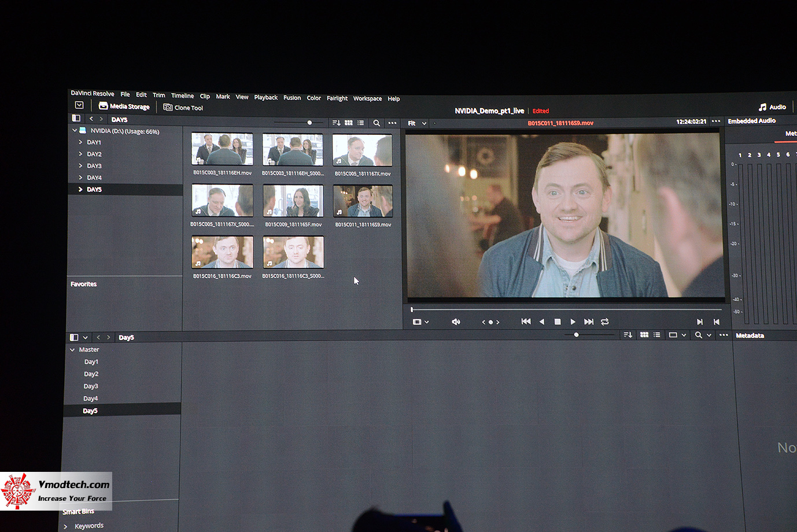797x532 pixels.
Task: Select the DAY5 folder in media storage
Action: click(x=125, y=190)
